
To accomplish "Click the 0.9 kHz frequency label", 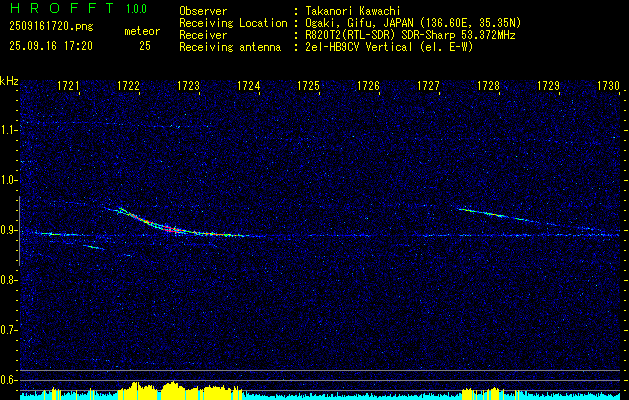I will (9, 230).
